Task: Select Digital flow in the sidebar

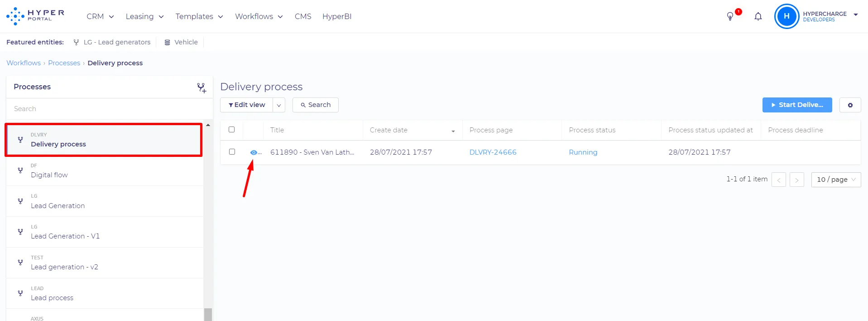Action: 105,170
